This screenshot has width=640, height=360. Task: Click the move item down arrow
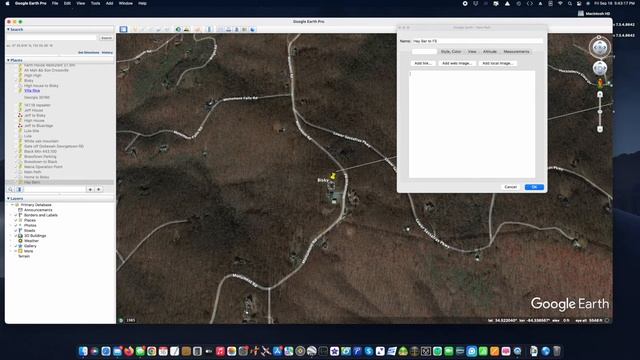[99, 189]
